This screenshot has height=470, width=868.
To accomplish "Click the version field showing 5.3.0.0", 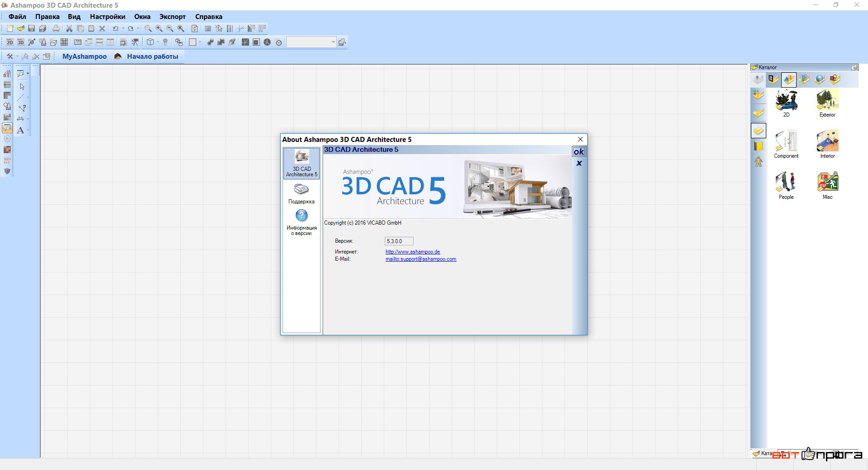I will [399, 241].
